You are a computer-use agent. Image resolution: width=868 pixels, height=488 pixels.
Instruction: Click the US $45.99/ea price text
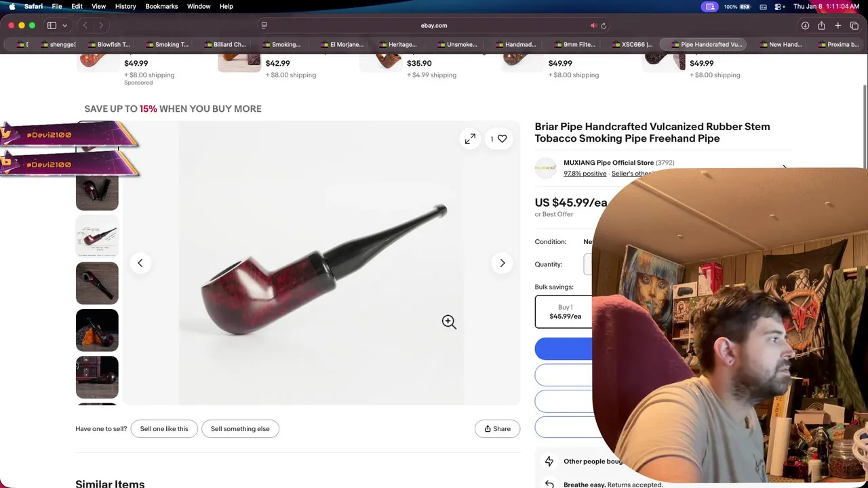[x=571, y=202]
